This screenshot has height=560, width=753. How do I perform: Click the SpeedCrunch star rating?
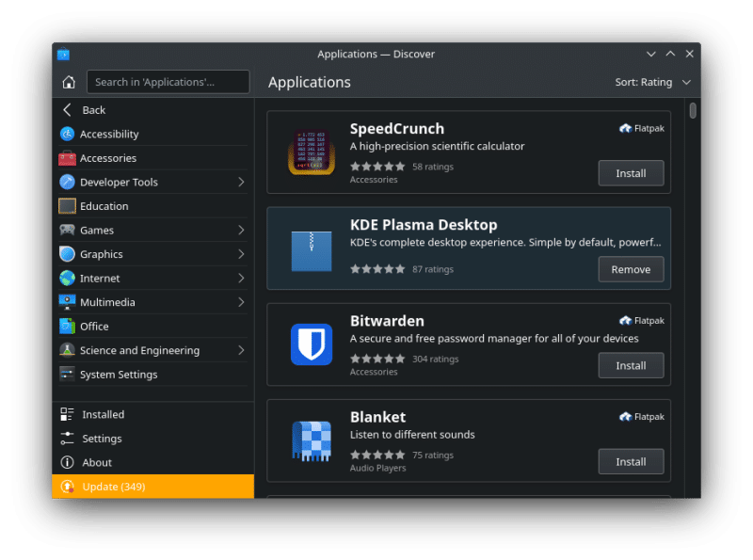coord(377,167)
